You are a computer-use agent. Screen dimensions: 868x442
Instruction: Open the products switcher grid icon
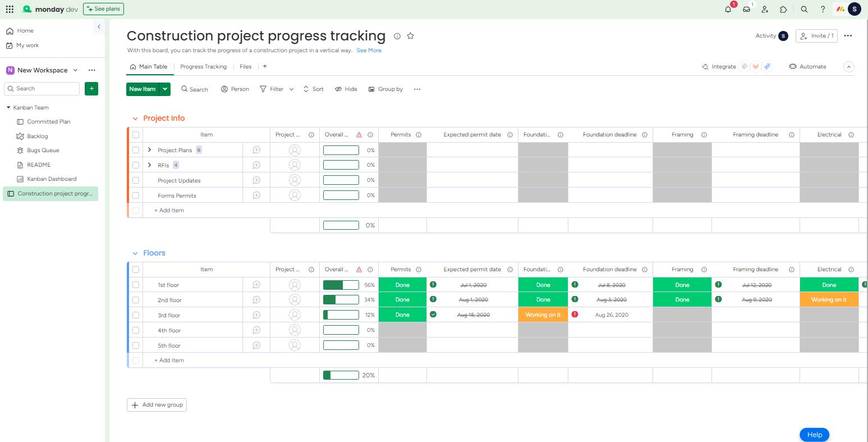tap(10, 9)
